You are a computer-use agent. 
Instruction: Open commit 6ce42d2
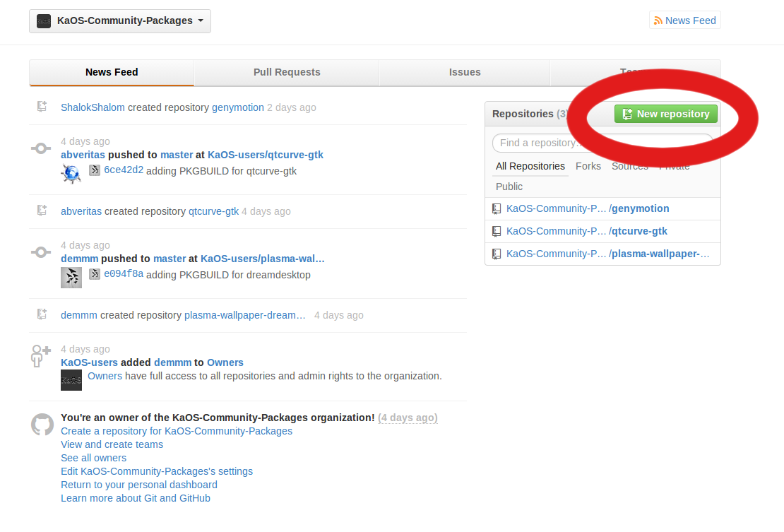click(124, 170)
